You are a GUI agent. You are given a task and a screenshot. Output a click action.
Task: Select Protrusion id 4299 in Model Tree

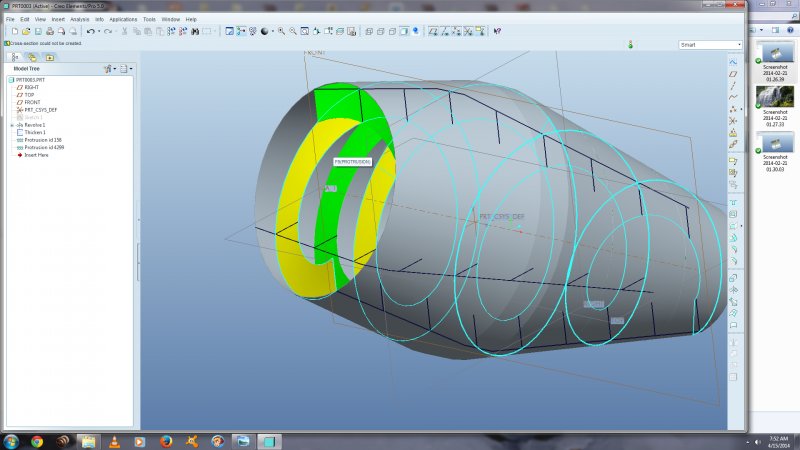tap(43, 147)
